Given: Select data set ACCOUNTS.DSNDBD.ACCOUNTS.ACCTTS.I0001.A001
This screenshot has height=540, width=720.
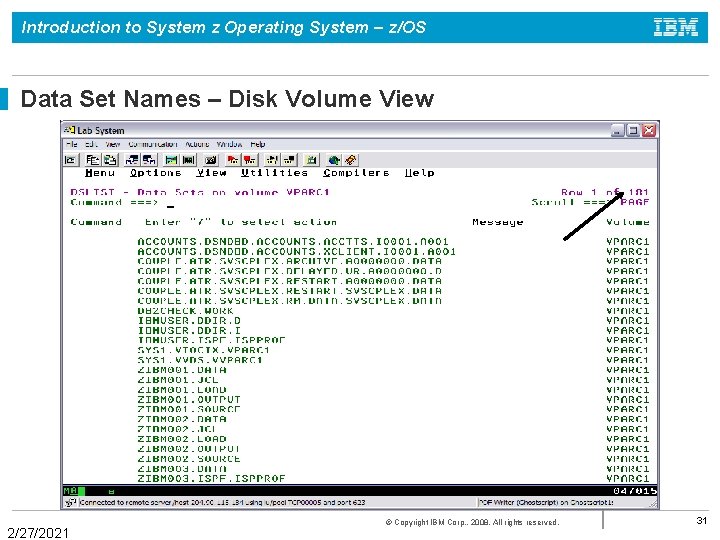Looking at the screenshot, I should 293,242.
